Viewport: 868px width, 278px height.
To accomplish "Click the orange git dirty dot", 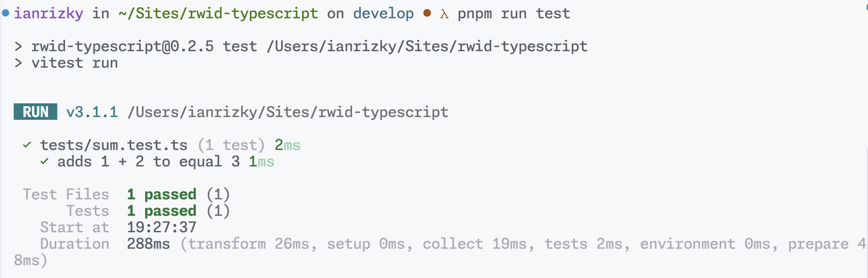I will tap(427, 13).
